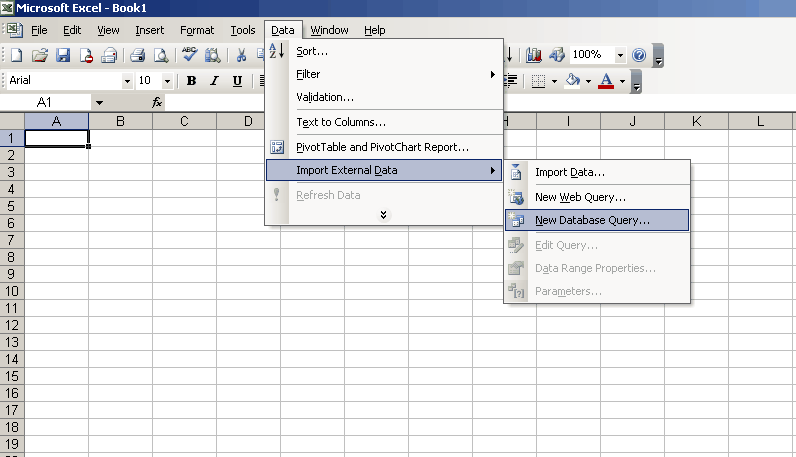Select row 18 header
Viewport: 796px width, 457px height.
[x=12, y=427]
